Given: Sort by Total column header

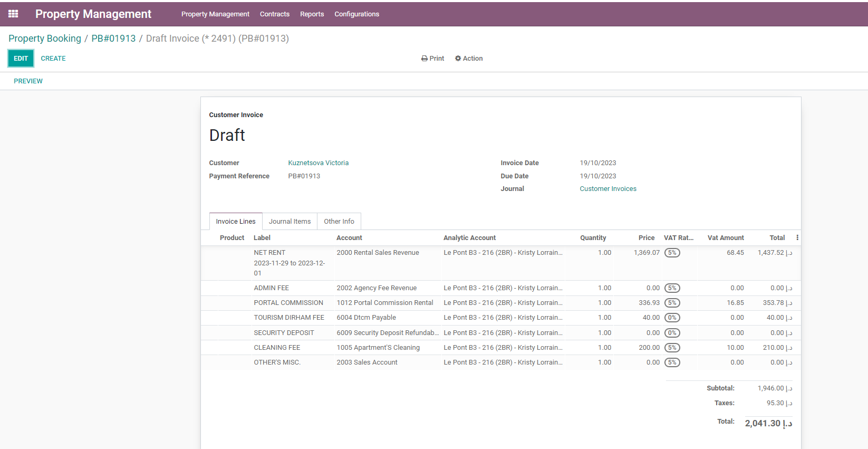Looking at the screenshot, I should point(777,238).
